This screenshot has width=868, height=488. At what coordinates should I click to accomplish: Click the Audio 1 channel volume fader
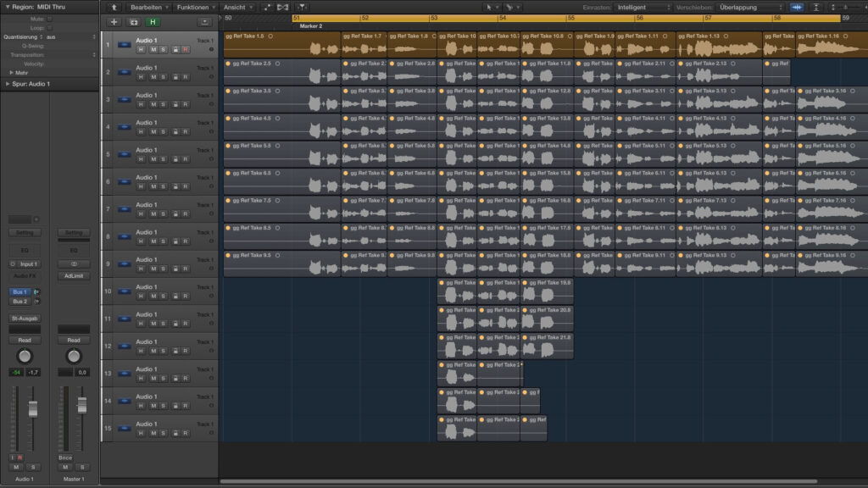point(33,409)
